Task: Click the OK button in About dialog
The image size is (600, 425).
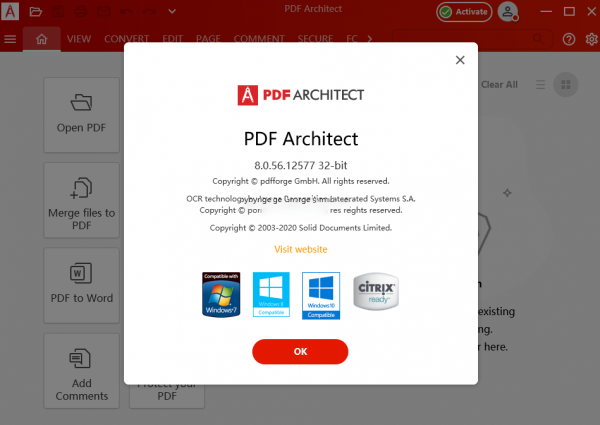Action: [x=300, y=352]
